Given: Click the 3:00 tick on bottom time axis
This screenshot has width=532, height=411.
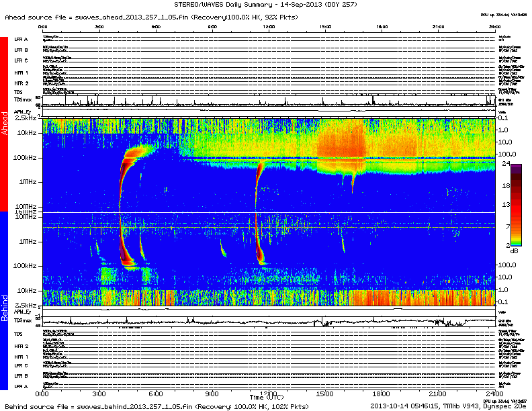Looking at the screenshot, I should point(99,394).
